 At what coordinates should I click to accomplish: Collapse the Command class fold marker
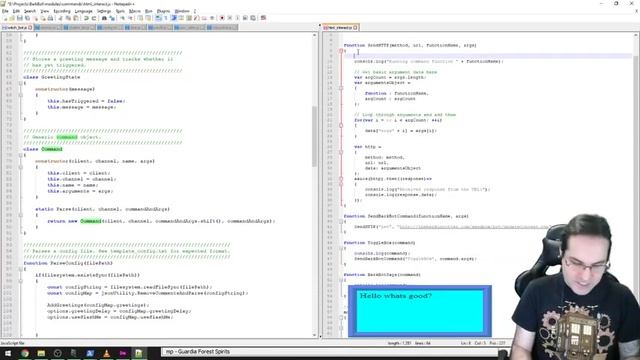pyautogui.click(x=20, y=155)
